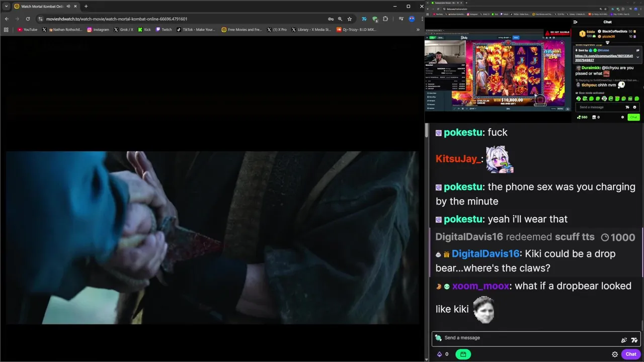Expand the bookmarks overflow chevron
Screen dimensions: 644x362
click(x=418, y=30)
